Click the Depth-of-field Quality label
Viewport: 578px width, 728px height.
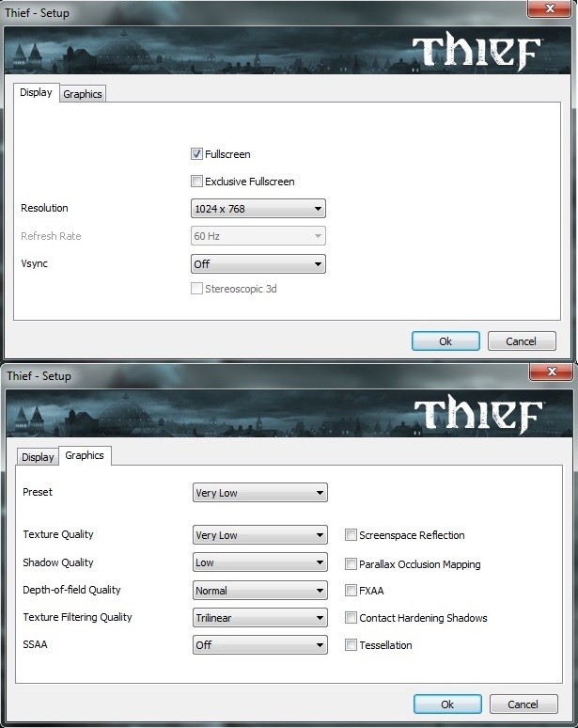coord(72,590)
